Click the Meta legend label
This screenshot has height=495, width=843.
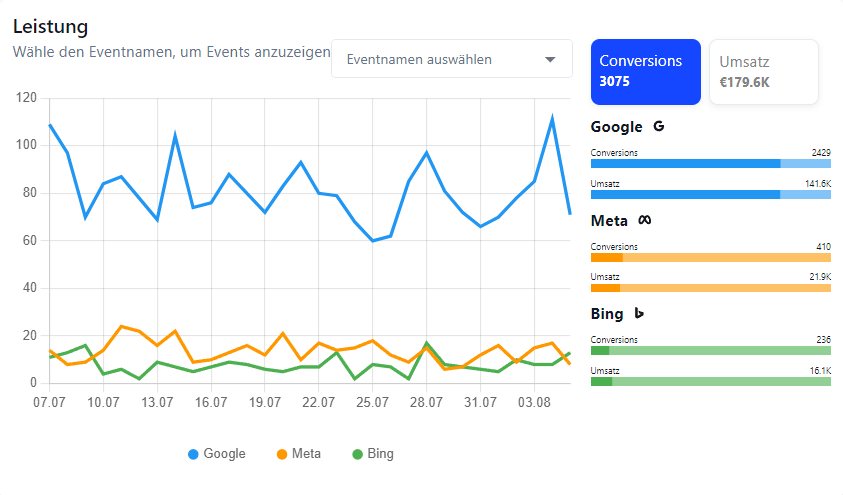[x=306, y=454]
